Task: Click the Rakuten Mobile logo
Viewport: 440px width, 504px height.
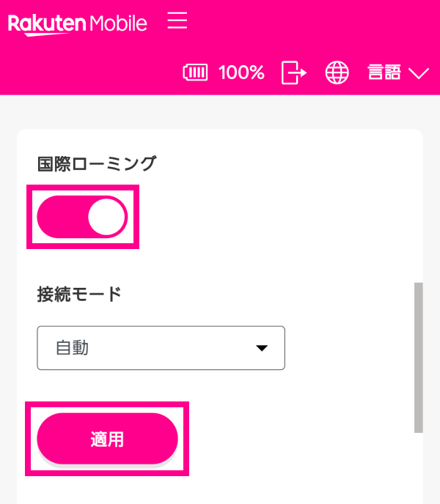Action: coord(77,23)
